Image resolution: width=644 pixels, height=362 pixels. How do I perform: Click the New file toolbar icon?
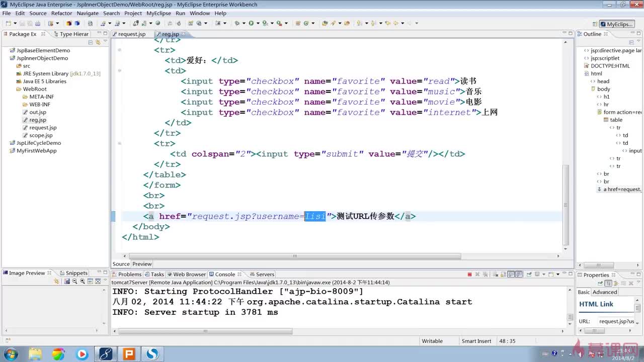pyautogui.click(x=9, y=23)
